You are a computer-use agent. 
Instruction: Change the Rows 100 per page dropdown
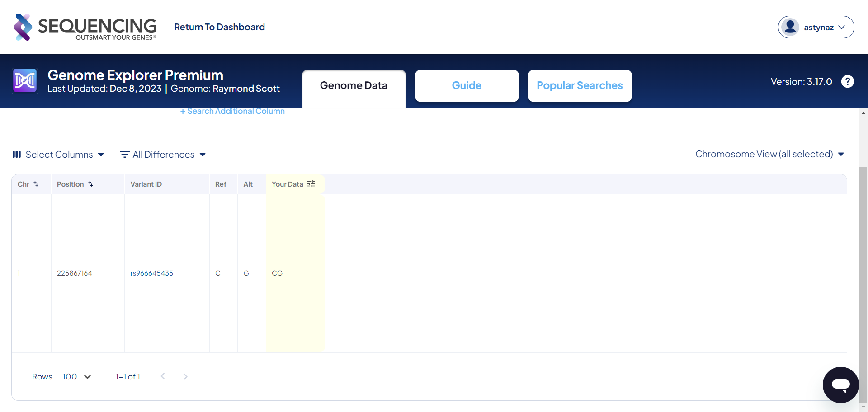(76, 377)
